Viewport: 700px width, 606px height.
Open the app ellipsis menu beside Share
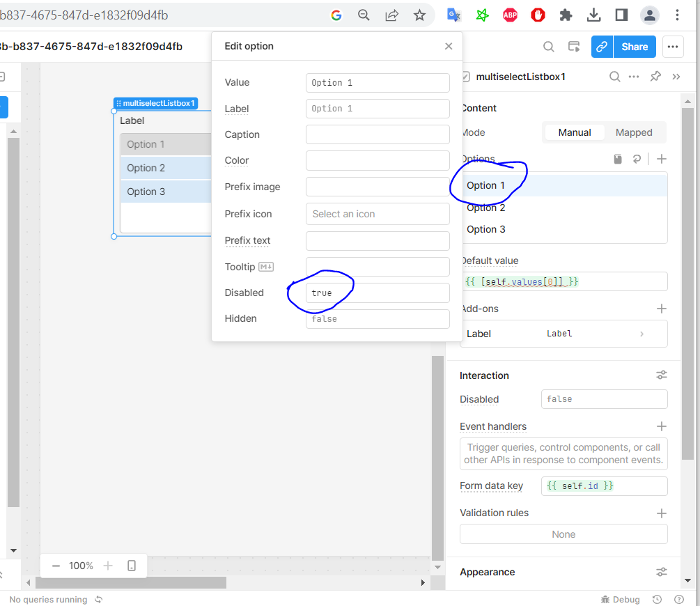(673, 47)
